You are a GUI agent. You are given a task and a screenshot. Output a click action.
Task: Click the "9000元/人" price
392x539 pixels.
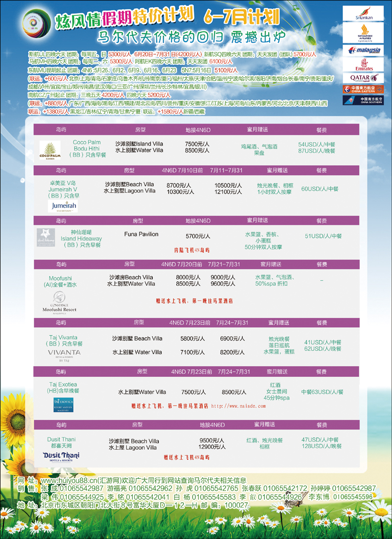click(223, 277)
